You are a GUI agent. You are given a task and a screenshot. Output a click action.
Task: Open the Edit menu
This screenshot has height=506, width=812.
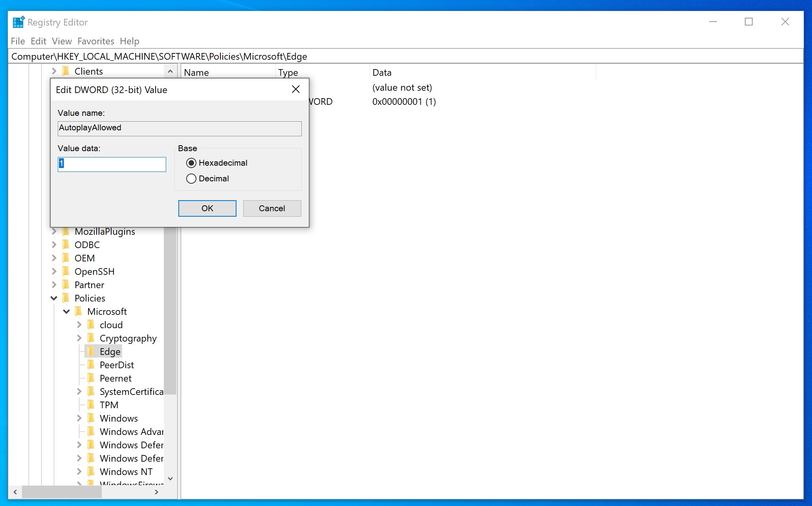click(x=38, y=41)
